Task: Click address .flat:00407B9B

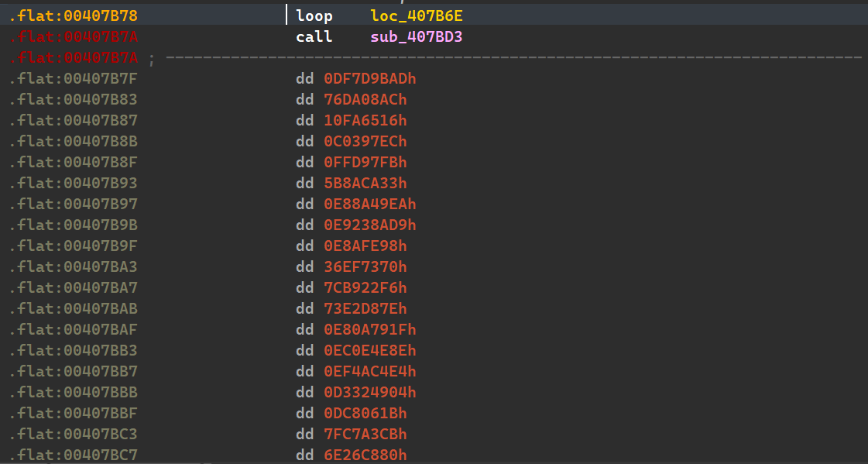Action: coord(74,225)
